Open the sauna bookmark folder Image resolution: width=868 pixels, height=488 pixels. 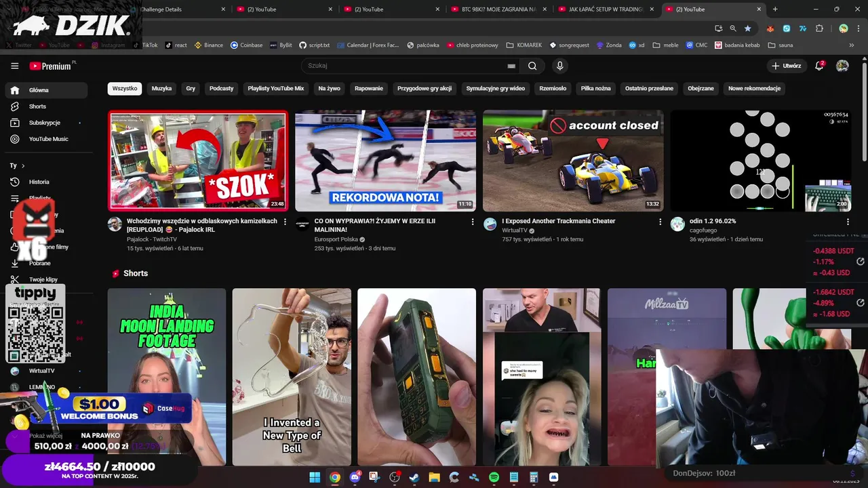pyautogui.click(x=781, y=45)
